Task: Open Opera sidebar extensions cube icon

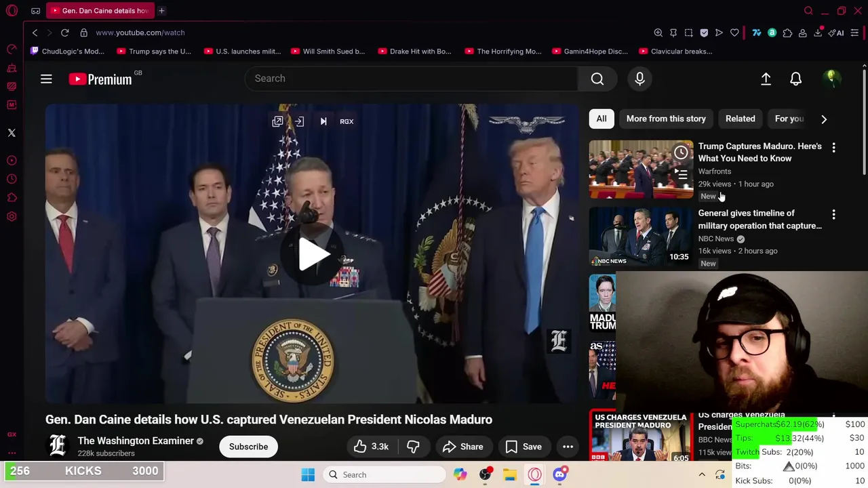Action: 12,198
